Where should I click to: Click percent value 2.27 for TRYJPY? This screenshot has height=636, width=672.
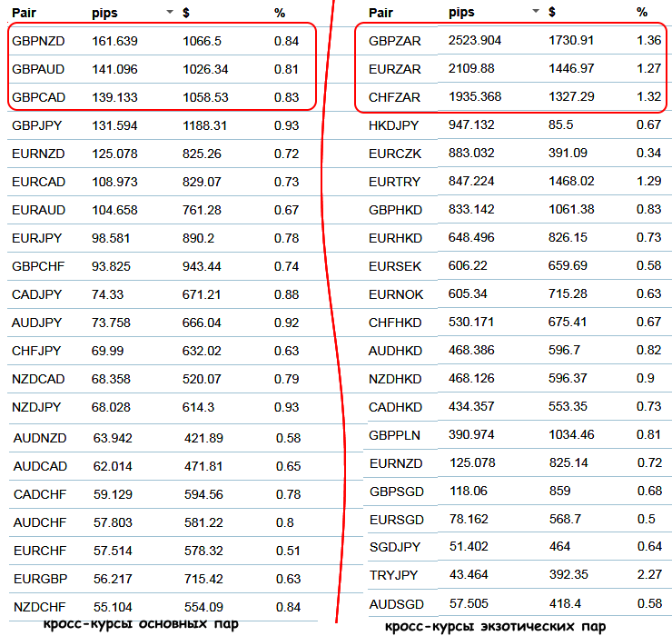coord(649,575)
